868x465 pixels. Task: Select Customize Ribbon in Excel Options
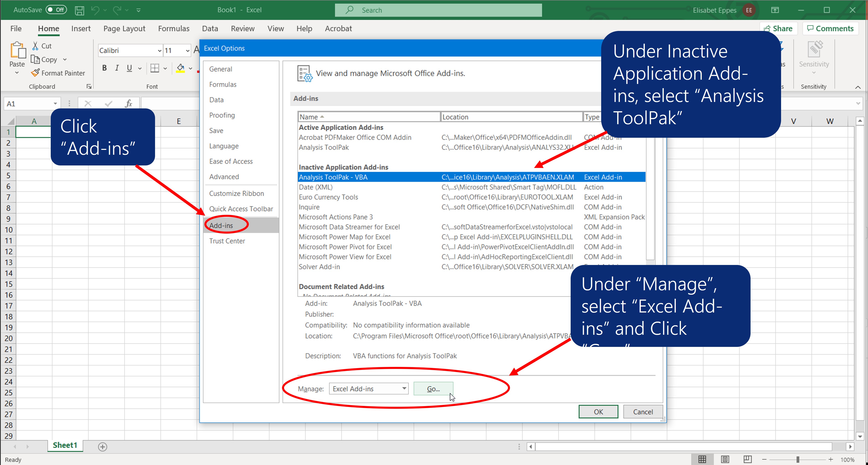pyautogui.click(x=236, y=194)
